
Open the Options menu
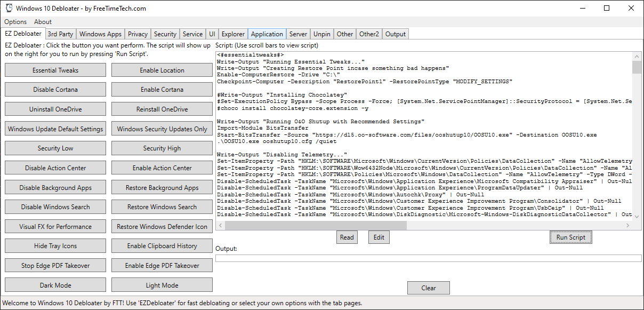point(15,22)
